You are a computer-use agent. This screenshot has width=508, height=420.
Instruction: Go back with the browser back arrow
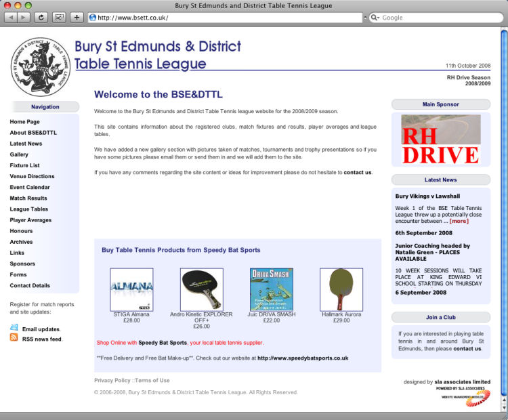[x=11, y=18]
